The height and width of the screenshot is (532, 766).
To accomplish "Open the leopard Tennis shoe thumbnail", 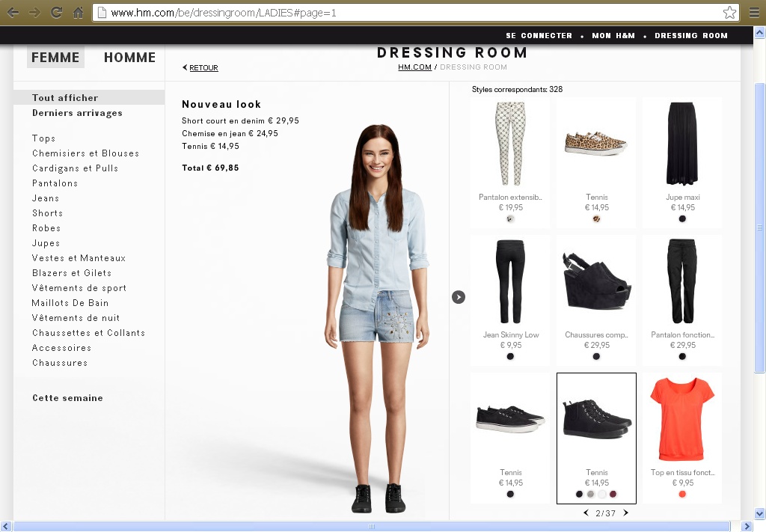I will pyautogui.click(x=595, y=142).
